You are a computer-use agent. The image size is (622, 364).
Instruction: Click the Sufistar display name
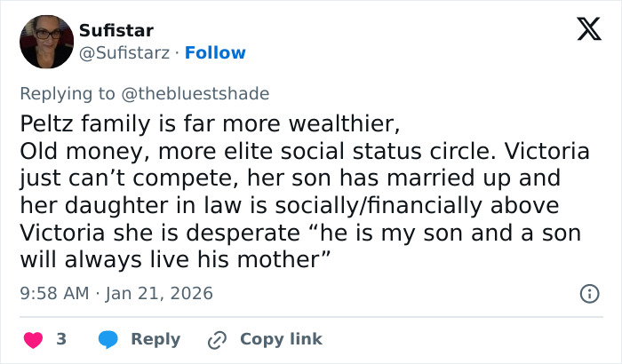tap(116, 30)
